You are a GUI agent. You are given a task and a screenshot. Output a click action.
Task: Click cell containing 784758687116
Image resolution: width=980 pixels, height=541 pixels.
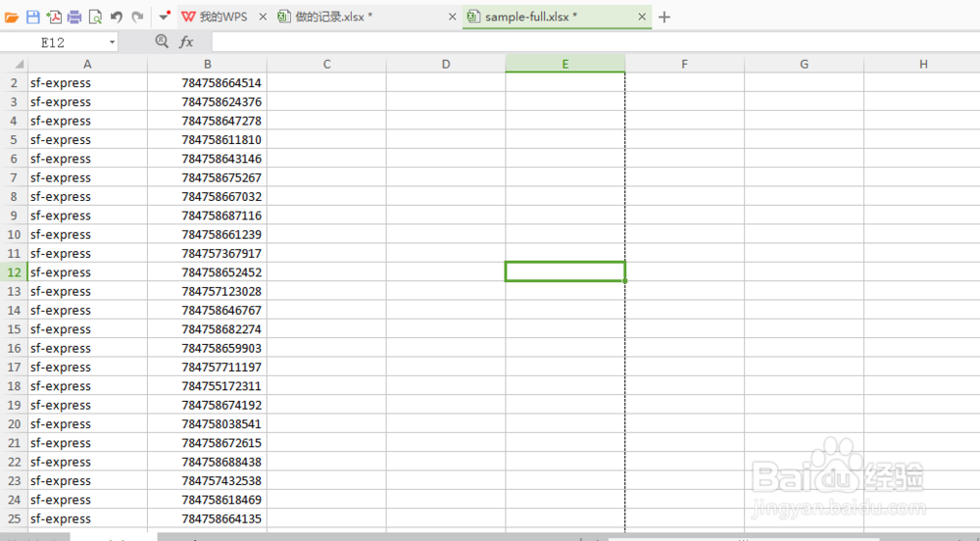(x=207, y=216)
